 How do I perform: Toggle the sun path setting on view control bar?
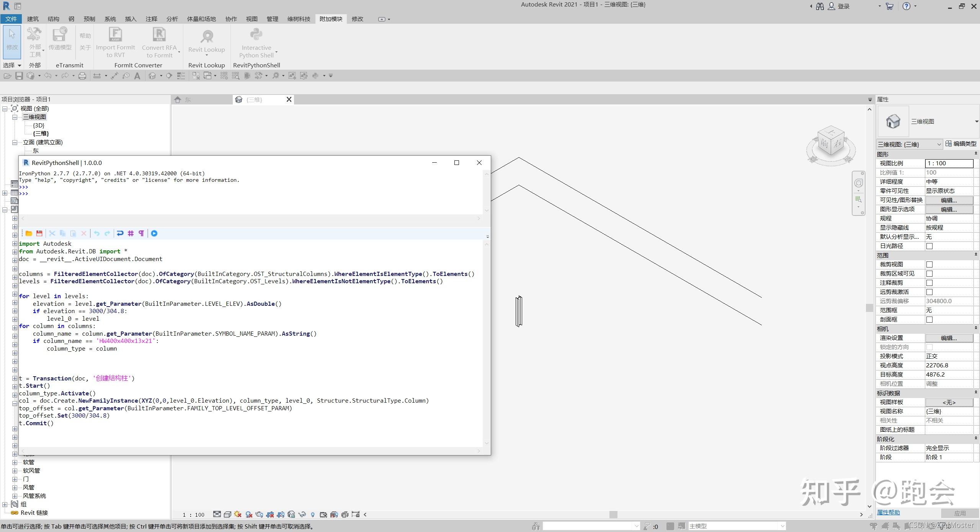[237, 514]
